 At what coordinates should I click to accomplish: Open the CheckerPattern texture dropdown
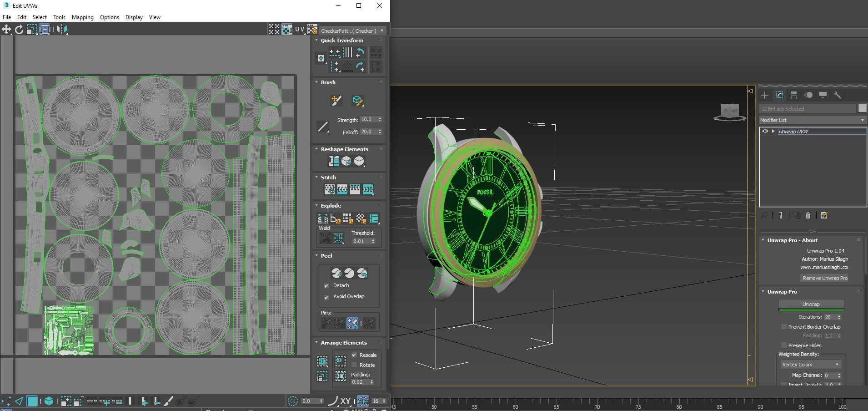(x=352, y=30)
